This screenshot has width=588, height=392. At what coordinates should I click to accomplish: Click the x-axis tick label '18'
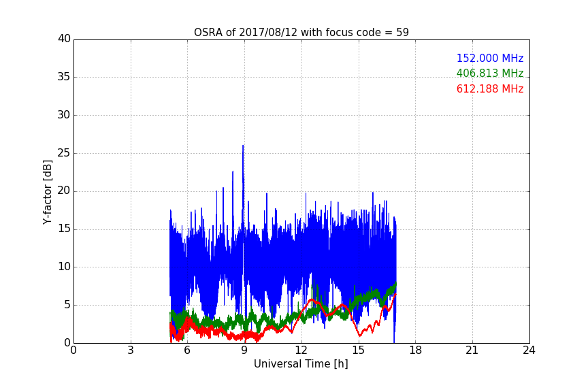[416, 350]
